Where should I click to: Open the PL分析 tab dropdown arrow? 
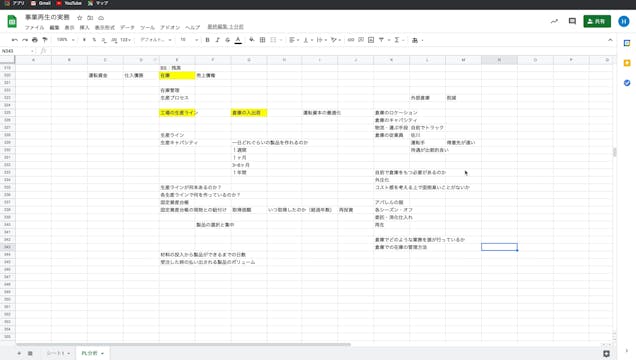click(x=102, y=354)
